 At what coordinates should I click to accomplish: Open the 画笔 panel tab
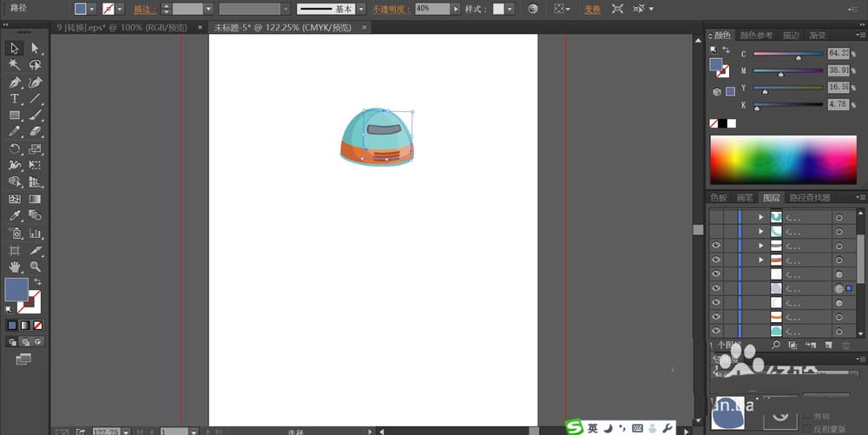745,198
